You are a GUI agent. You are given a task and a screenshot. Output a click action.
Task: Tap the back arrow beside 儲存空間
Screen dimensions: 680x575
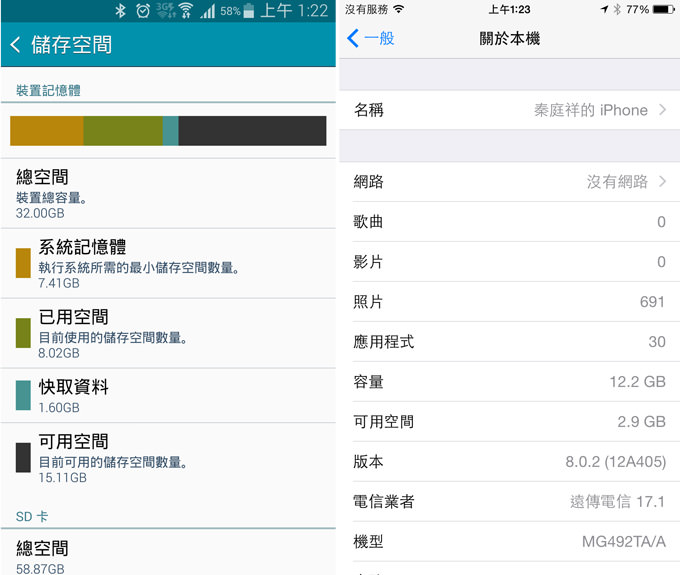[x=15, y=45]
